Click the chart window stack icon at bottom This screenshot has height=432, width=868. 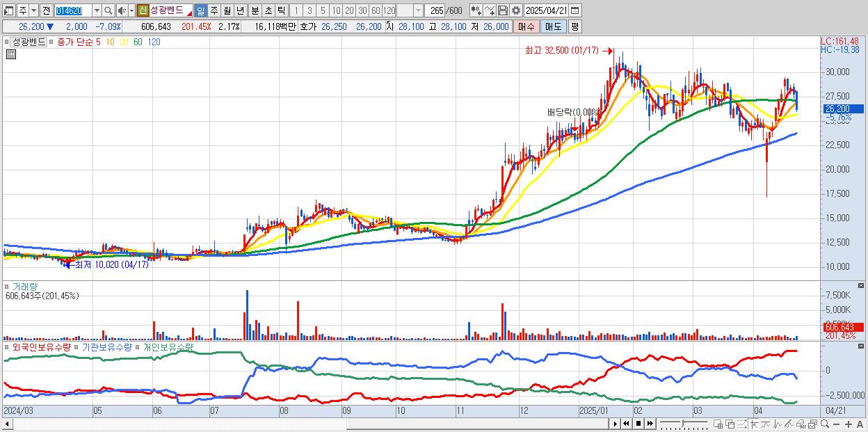(x=812, y=424)
